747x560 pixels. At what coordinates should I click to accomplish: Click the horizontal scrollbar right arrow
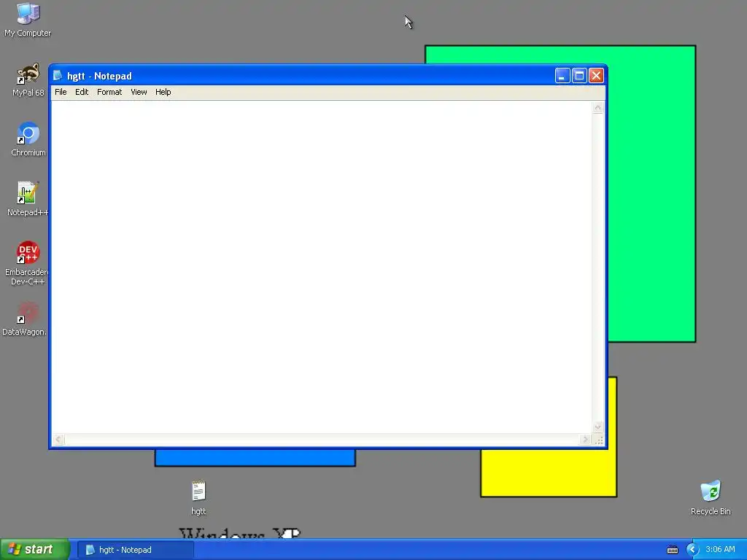tap(586, 440)
